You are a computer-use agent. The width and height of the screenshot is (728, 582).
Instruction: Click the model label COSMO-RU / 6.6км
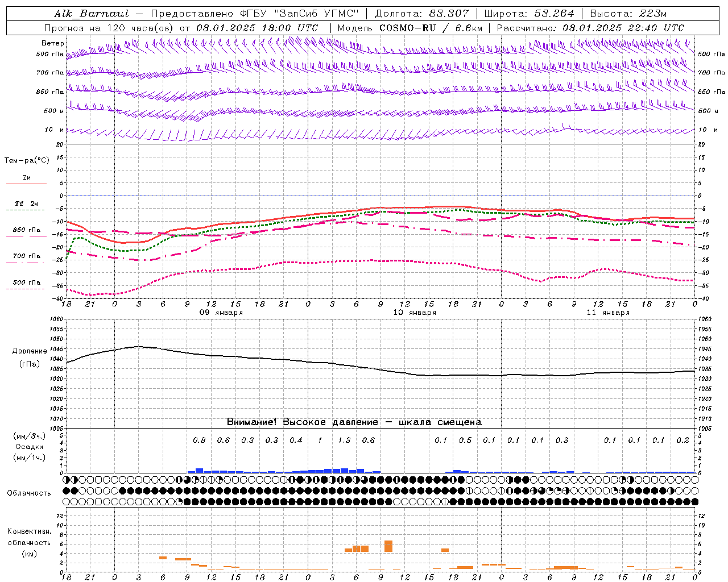tap(431, 28)
